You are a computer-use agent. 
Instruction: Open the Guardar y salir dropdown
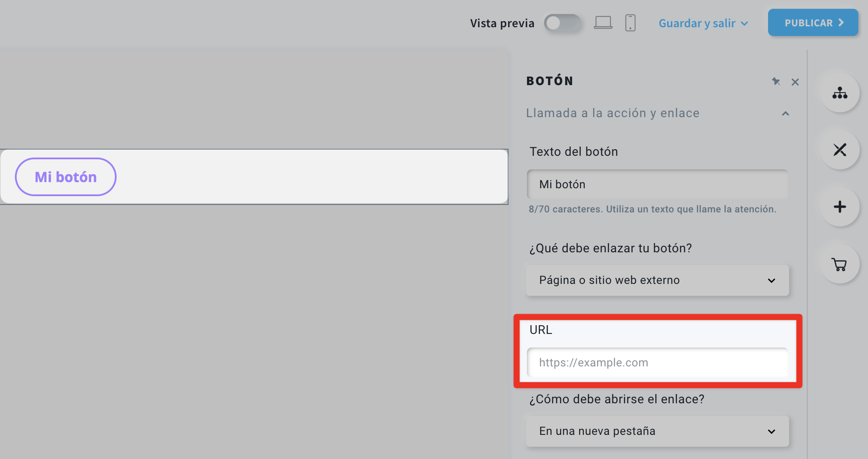click(x=703, y=23)
